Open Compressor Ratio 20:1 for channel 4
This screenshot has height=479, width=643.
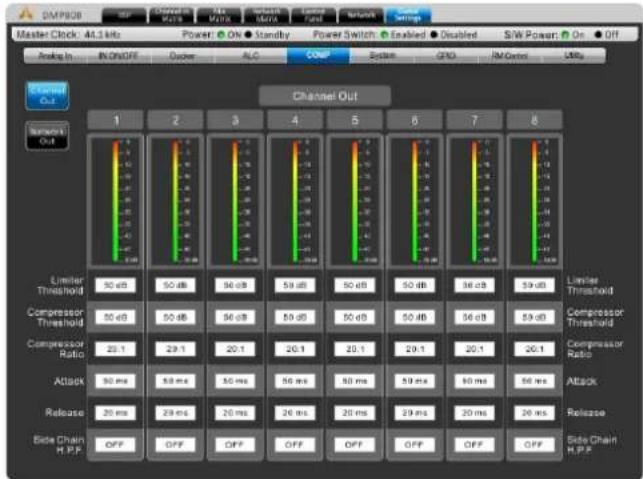point(295,349)
